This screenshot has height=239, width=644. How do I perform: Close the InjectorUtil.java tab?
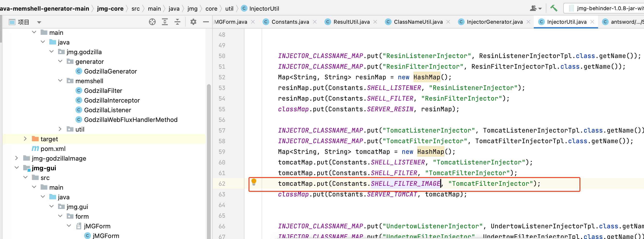(x=592, y=22)
